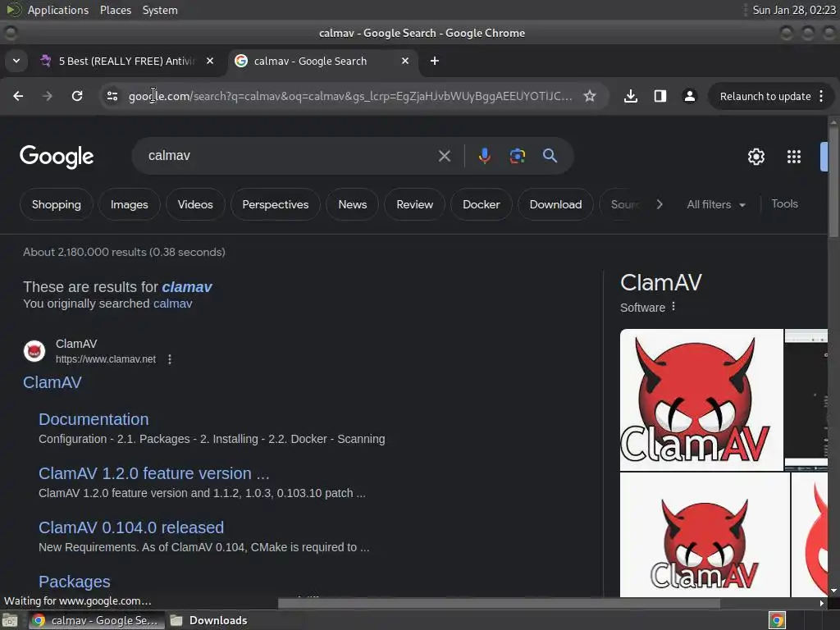The width and height of the screenshot is (840, 630).
Task: Click the horizontal scrollbar thumb
Action: [498, 603]
